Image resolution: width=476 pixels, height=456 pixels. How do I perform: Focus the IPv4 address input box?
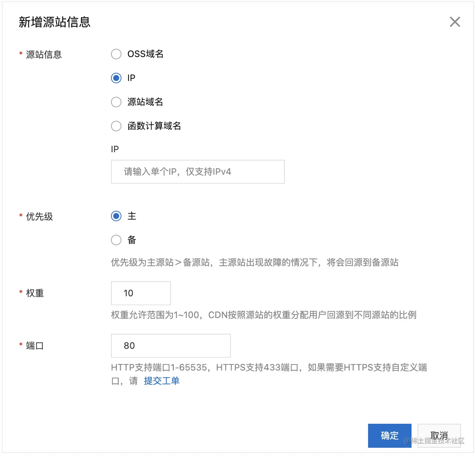click(x=198, y=172)
